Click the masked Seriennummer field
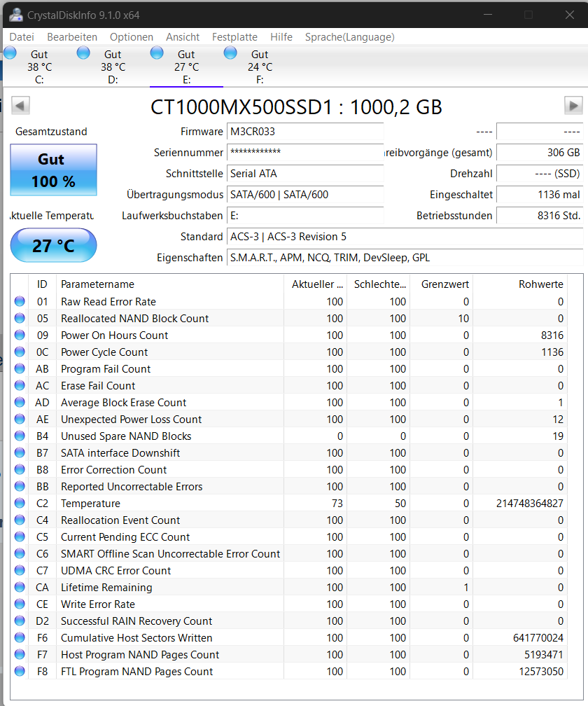Screen dimensions: 588x706 click(x=305, y=153)
